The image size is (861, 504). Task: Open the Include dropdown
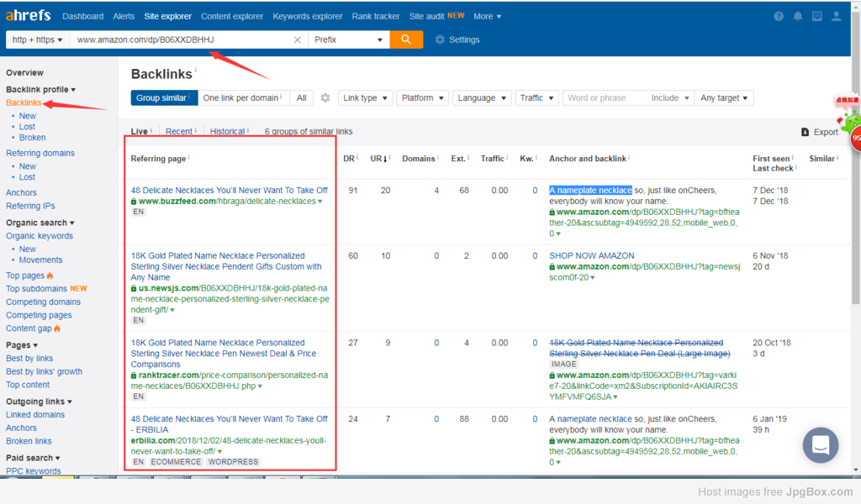[x=670, y=97]
